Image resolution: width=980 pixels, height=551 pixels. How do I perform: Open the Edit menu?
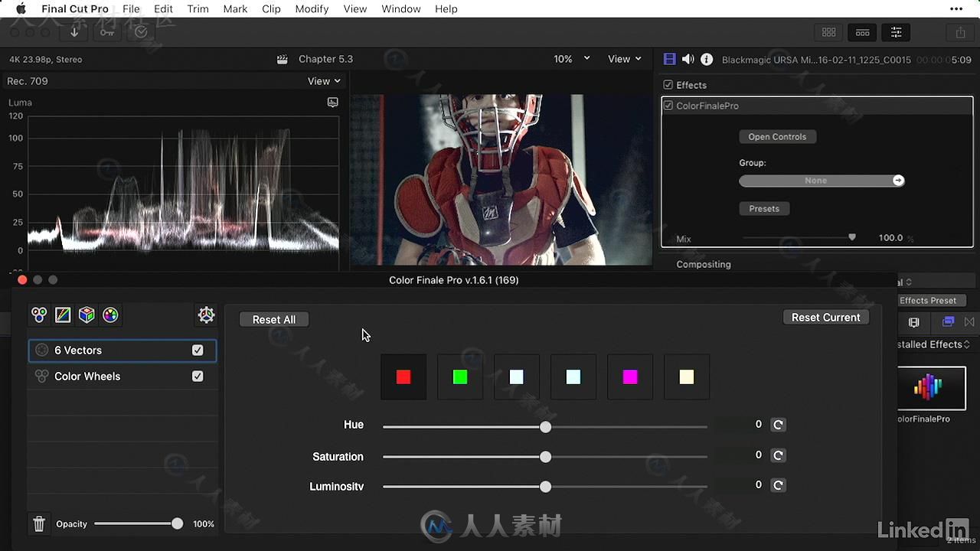[163, 8]
